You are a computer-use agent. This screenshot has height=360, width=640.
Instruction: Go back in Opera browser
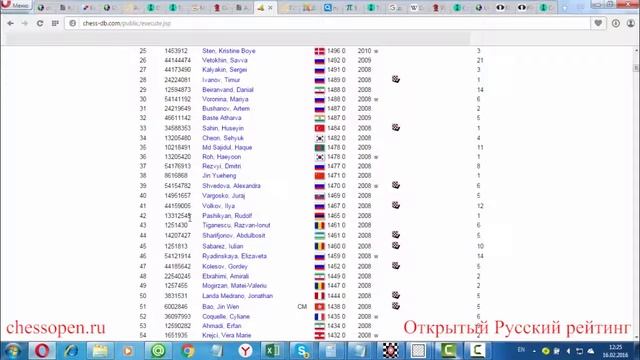point(10,23)
